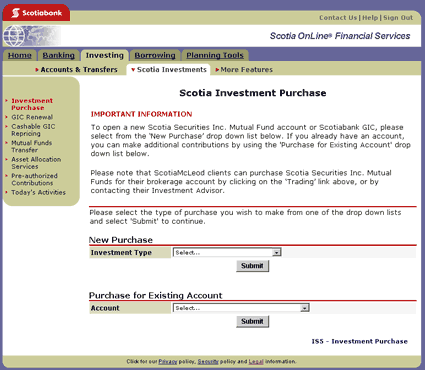
Task: Click the 'New Purchase' section heading
Action: coord(121,240)
